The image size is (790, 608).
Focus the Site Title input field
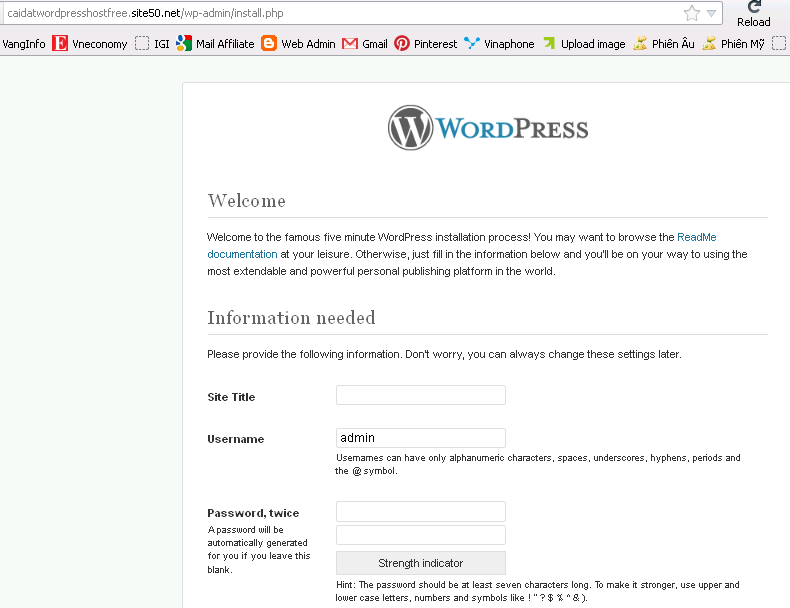[421, 395]
